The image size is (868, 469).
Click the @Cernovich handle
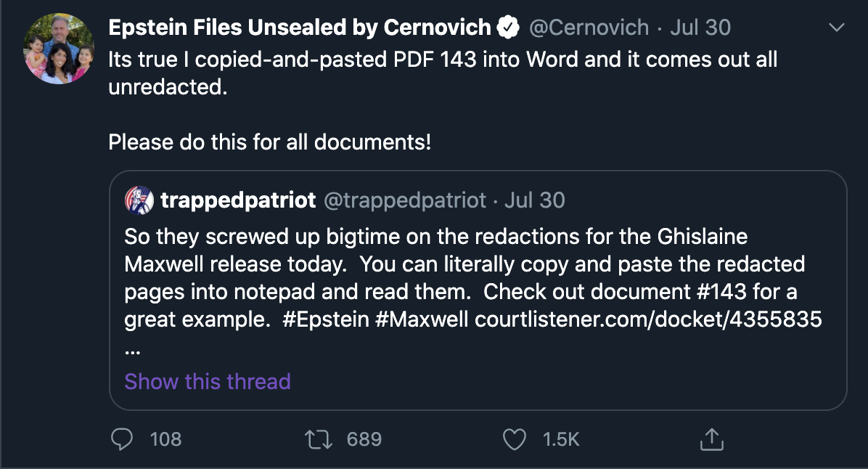click(589, 28)
